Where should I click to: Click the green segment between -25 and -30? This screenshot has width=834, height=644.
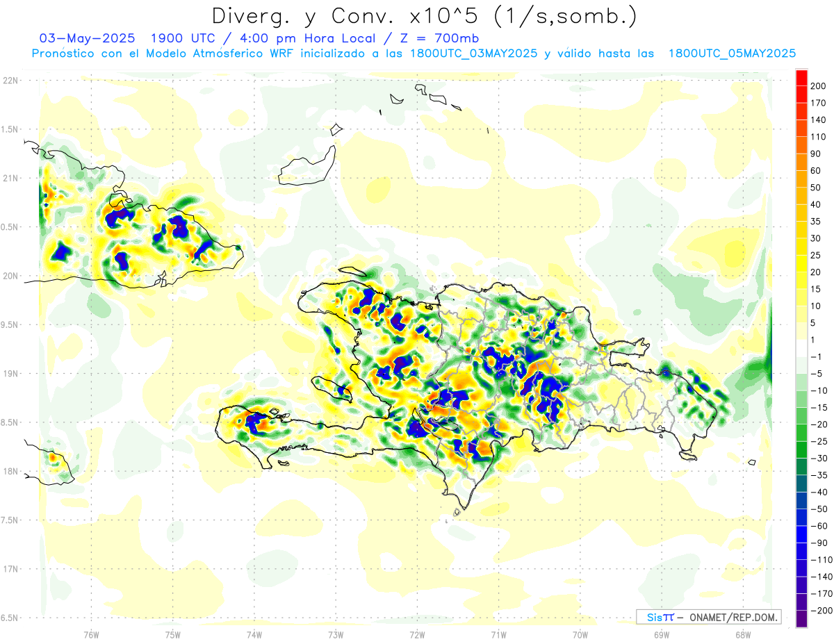801,449
